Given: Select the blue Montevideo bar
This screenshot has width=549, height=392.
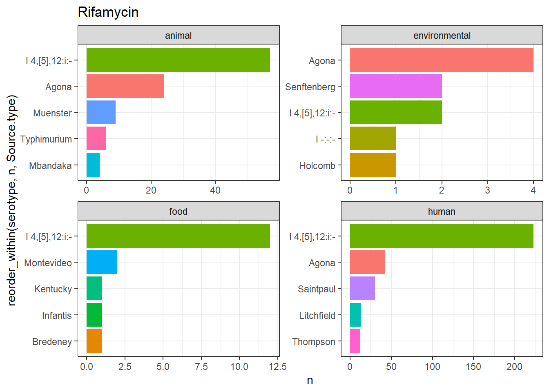Looking at the screenshot, I should [x=102, y=262].
